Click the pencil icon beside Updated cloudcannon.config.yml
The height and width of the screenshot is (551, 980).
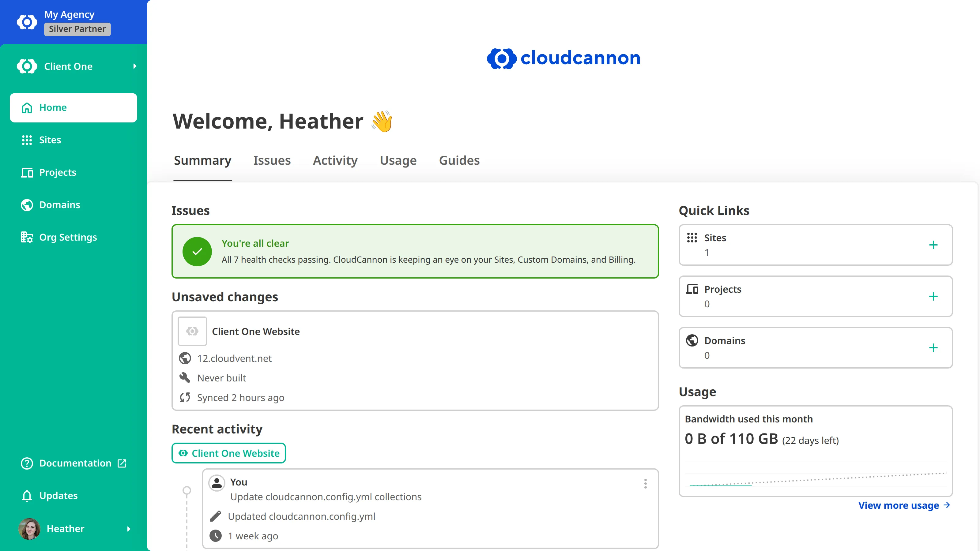pyautogui.click(x=215, y=516)
